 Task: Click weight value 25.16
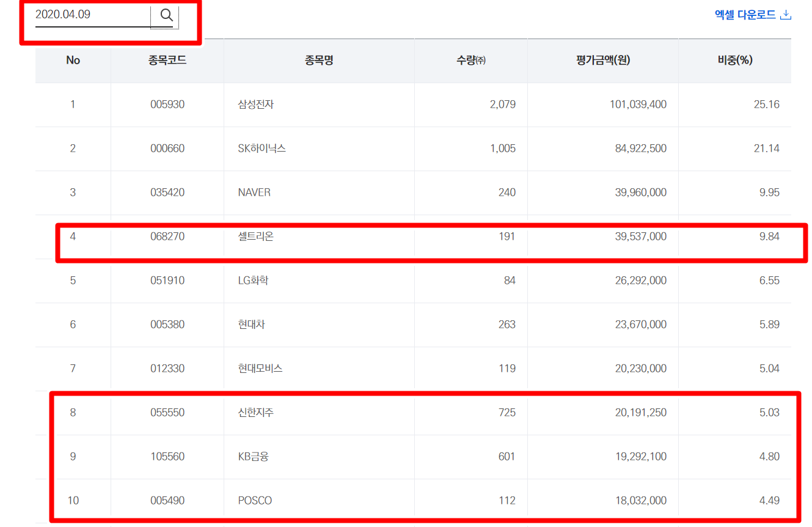pyautogui.click(x=767, y=105)
